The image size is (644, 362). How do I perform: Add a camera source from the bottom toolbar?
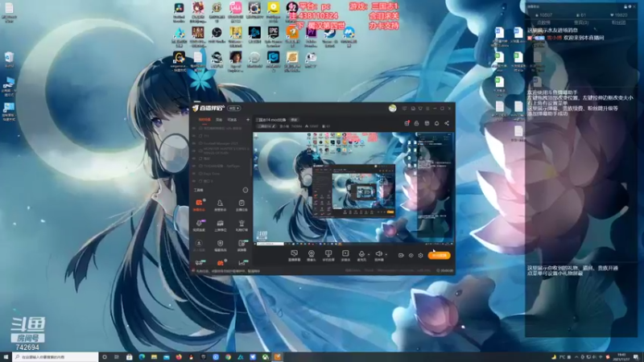tap(312, 255)
